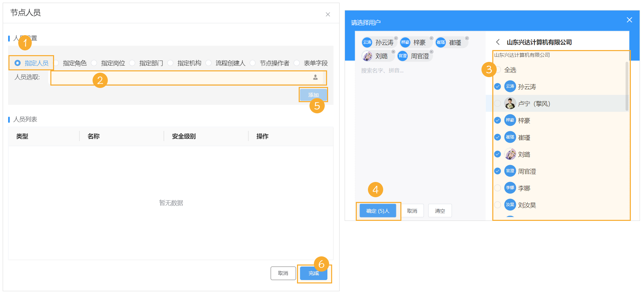Viewport: 644px width, 299px height.
Task: Remove the 崔瑾 selected tag
Action: (467, 38)
